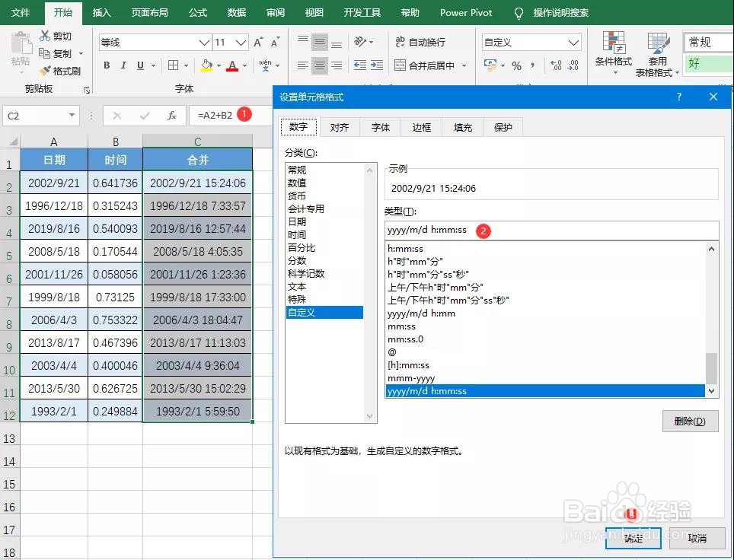Switch to the 公式 (Formulas) ribbon tab
The height and width of the screenshot is (560, 734).
pyautogui.click(x=197, y=13)
